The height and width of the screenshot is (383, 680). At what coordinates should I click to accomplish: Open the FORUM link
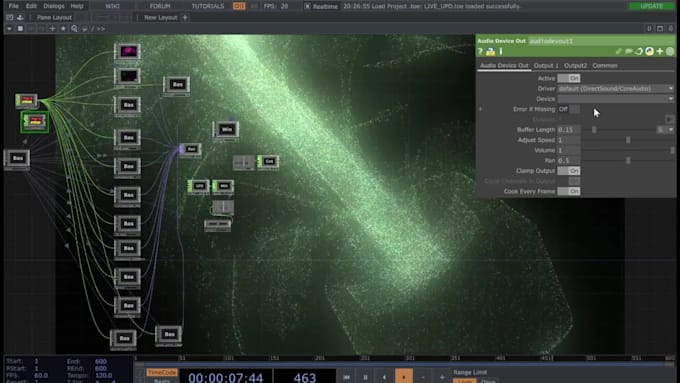click(160, 6)
